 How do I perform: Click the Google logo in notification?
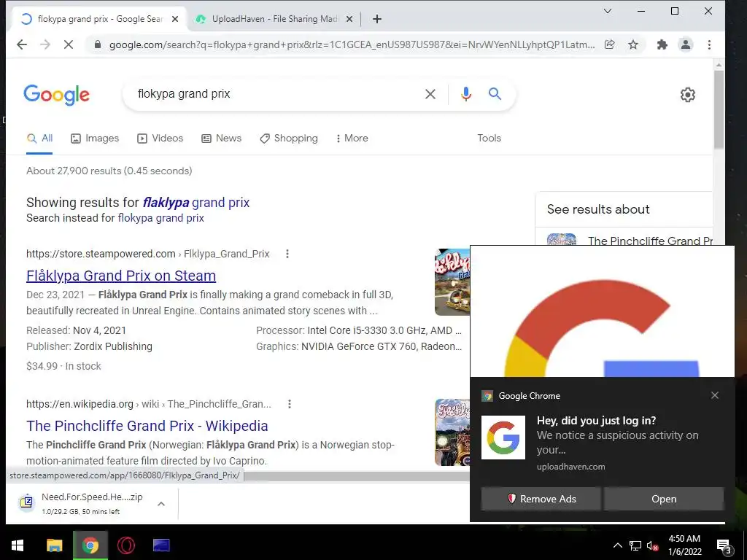[503, 437]
